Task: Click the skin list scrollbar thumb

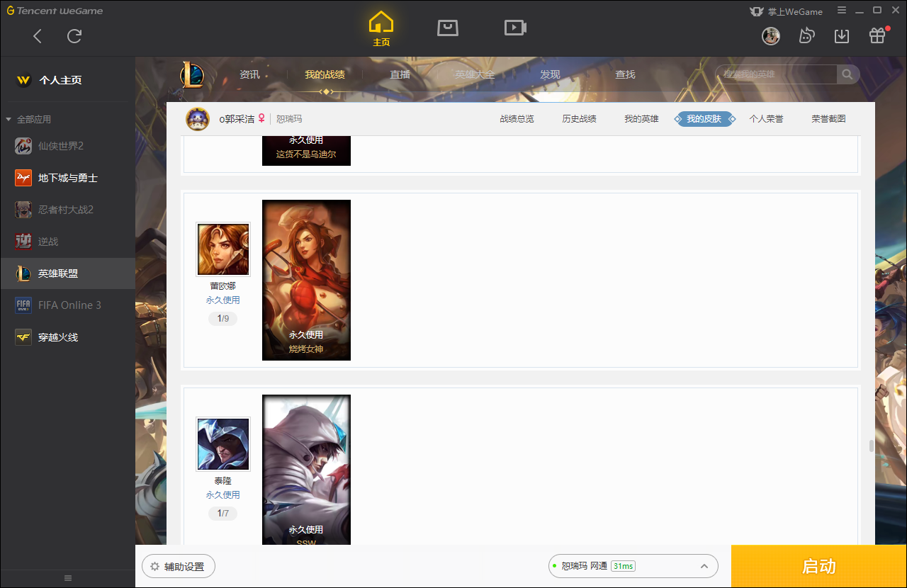Action: (x=872, y=446)
